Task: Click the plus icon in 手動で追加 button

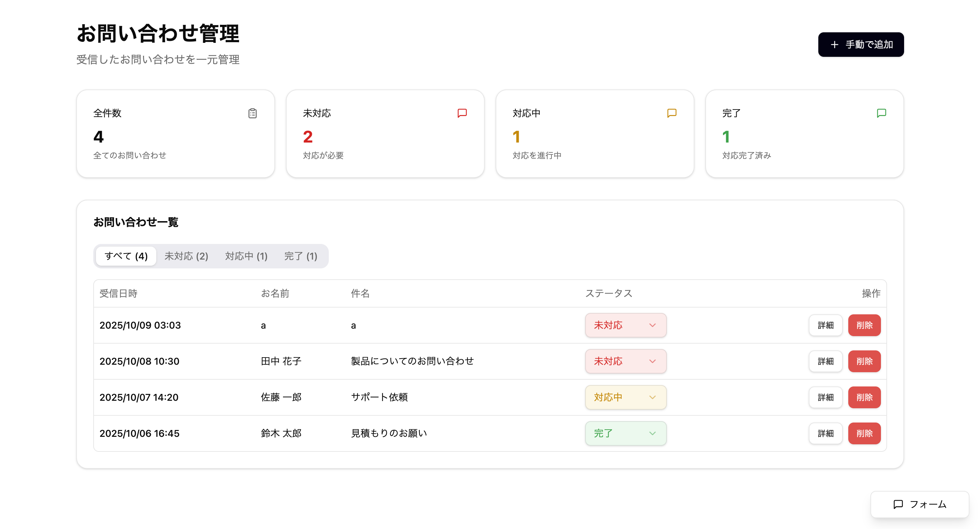Action: pos(835,45)
